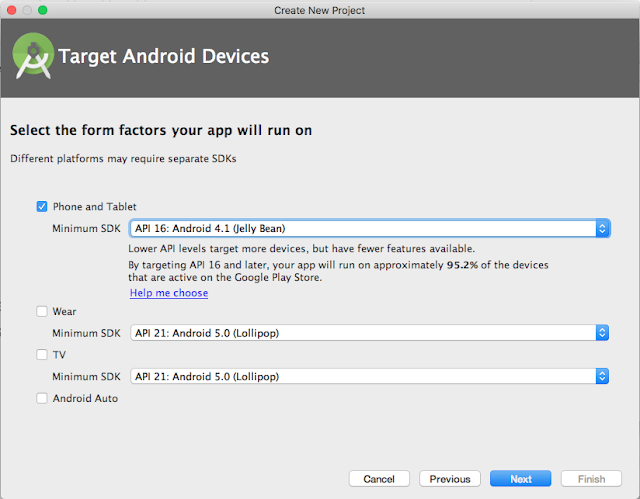
Task: Enable the Wear form factor checkbox
Action: (x=42, y=311)
